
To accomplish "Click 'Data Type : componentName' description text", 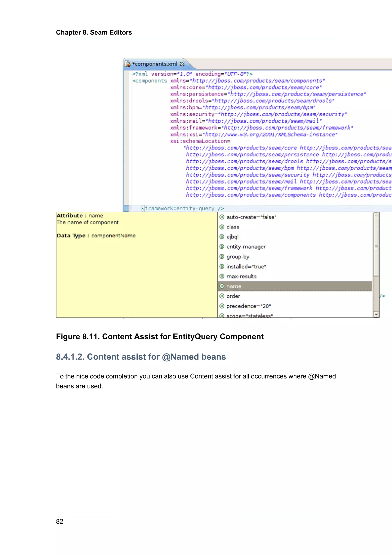I will click(96, 236).
